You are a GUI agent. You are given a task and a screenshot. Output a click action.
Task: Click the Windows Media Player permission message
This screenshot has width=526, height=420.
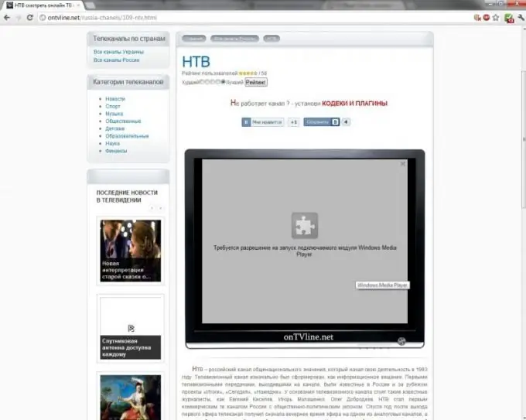[305, 251]
